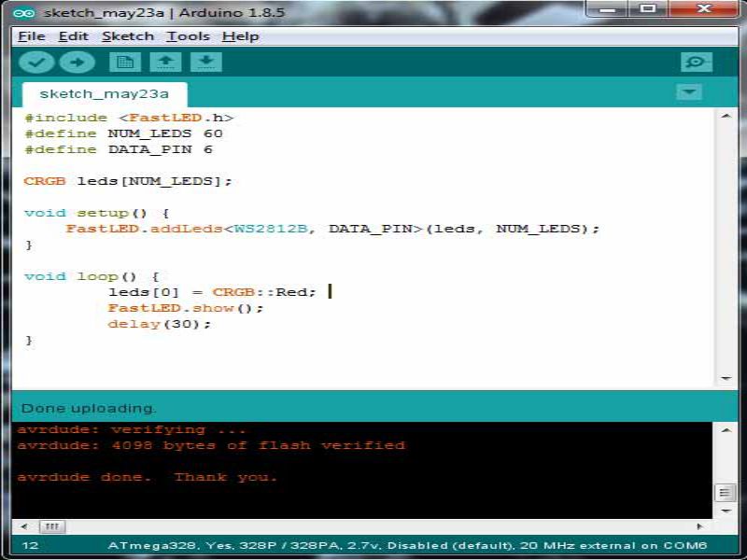The height and width of the screenshot is (560, 747).
Task: Open an existing sketch
Action: pos(165,63)
